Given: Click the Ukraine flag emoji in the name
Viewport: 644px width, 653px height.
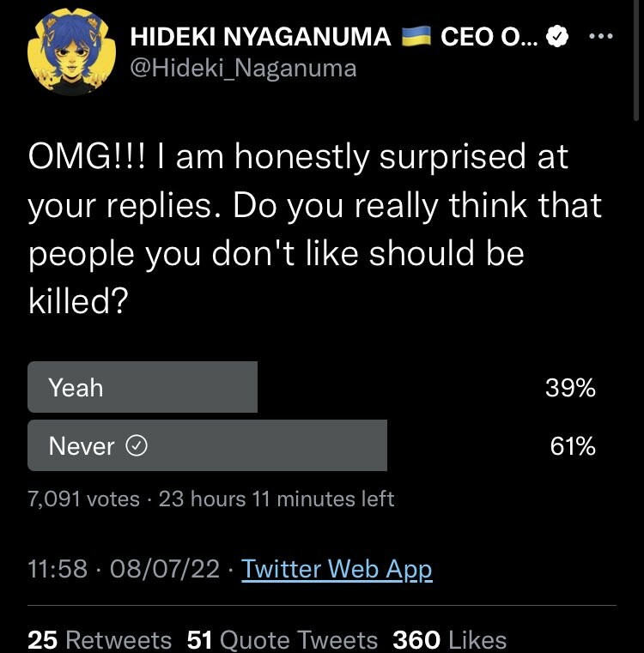Looking at the screenshot, I should tap(415, 37).
